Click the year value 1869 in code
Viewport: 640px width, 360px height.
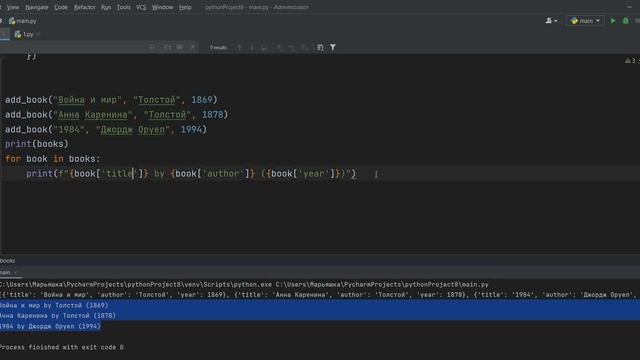(202, 100)
